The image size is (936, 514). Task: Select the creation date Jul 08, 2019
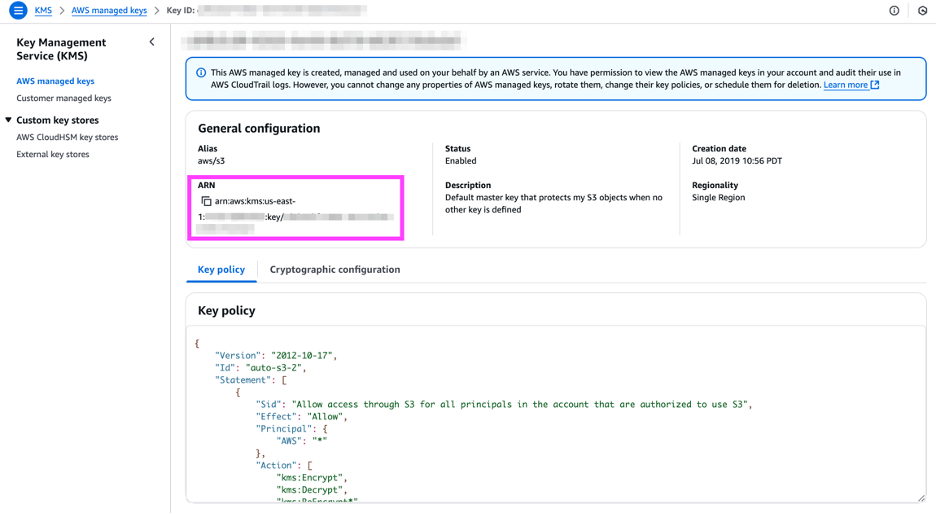pyautogui.click(x=737, y=161)
